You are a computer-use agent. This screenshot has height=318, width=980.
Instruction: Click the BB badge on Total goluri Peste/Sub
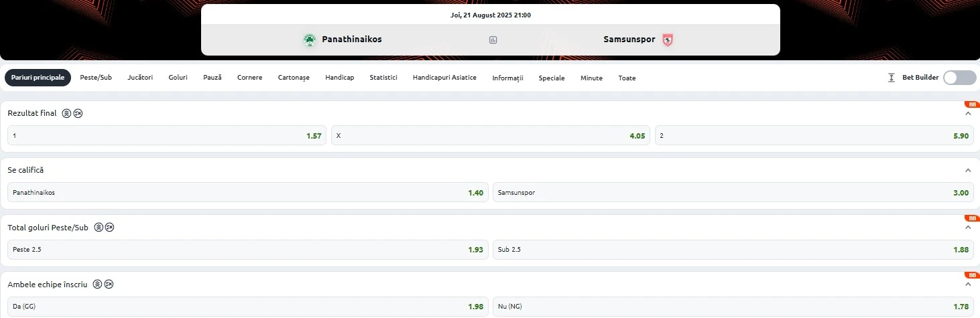(x=971, y=218)
